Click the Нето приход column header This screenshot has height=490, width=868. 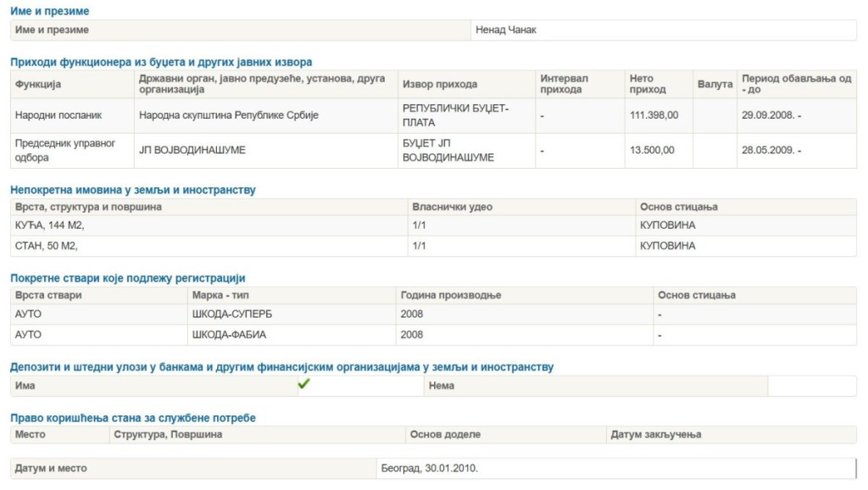pyautogui.click(x=648, y=84)
